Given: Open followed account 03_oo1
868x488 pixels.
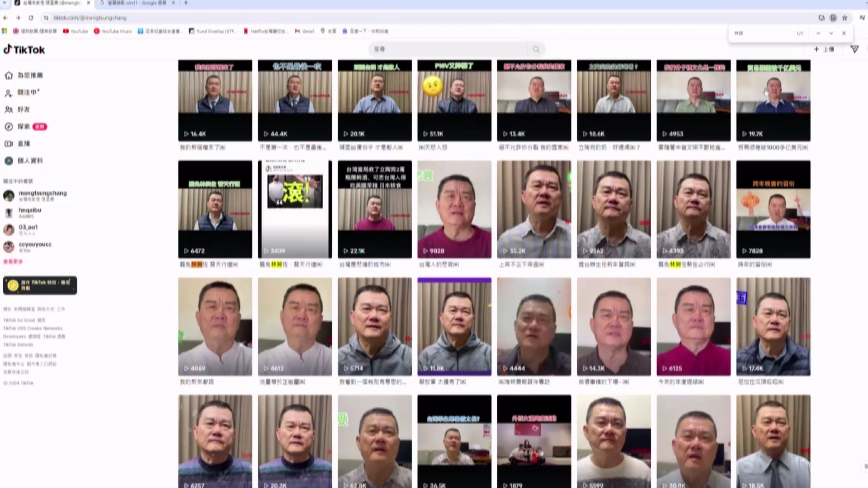Looking at the screenshot, I should point(21,230).
